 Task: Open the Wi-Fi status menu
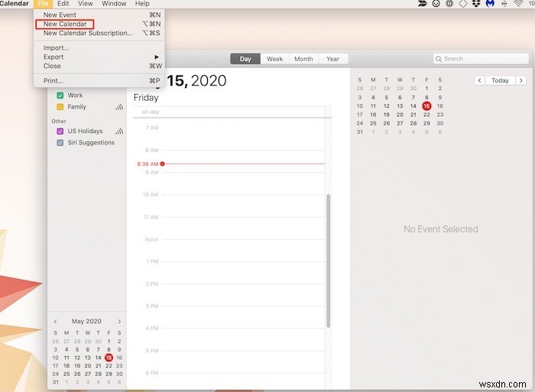tap(518, 3)
